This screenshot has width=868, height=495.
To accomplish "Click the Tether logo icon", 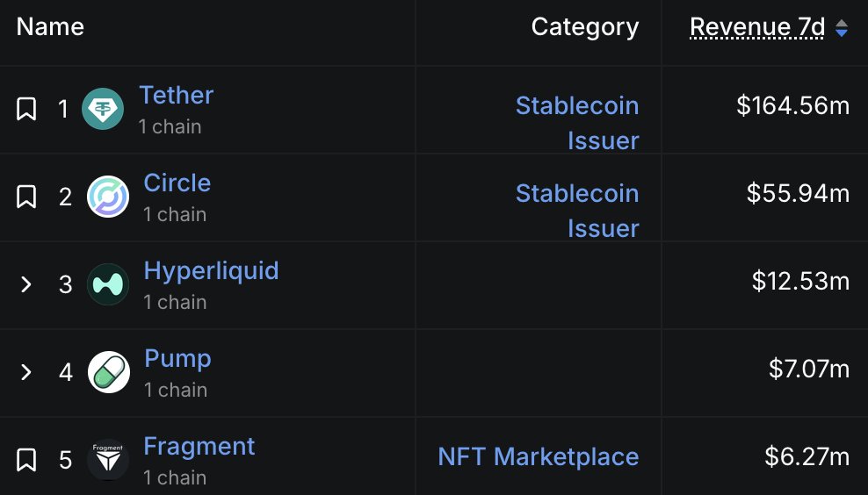I will pos(103,110).
